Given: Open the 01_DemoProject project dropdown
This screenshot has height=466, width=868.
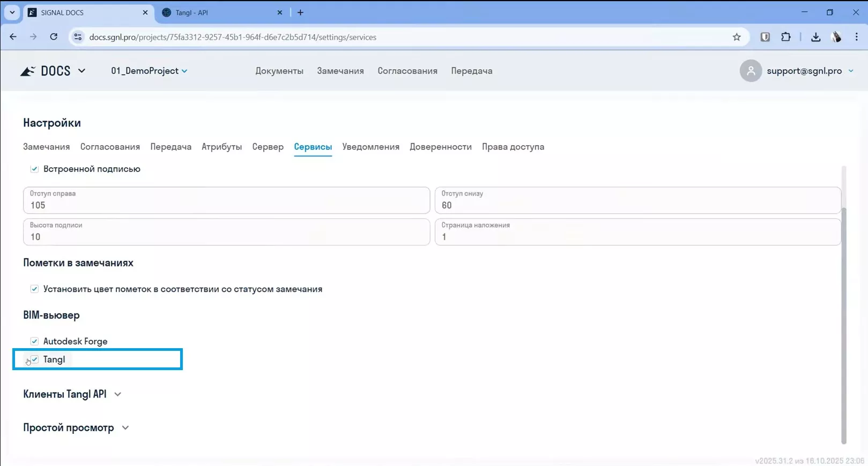Looking at the screenshot, I should (149, 71).
